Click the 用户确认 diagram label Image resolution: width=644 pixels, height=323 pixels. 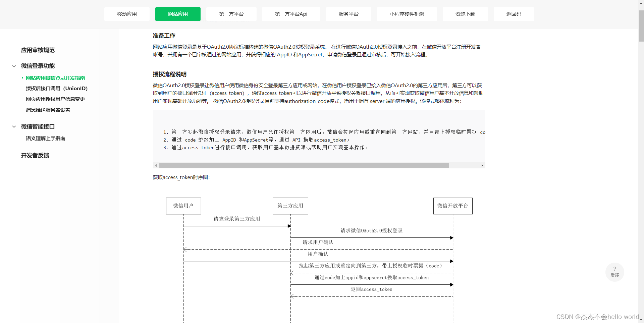pyautogui.click(x=318, y=254)
